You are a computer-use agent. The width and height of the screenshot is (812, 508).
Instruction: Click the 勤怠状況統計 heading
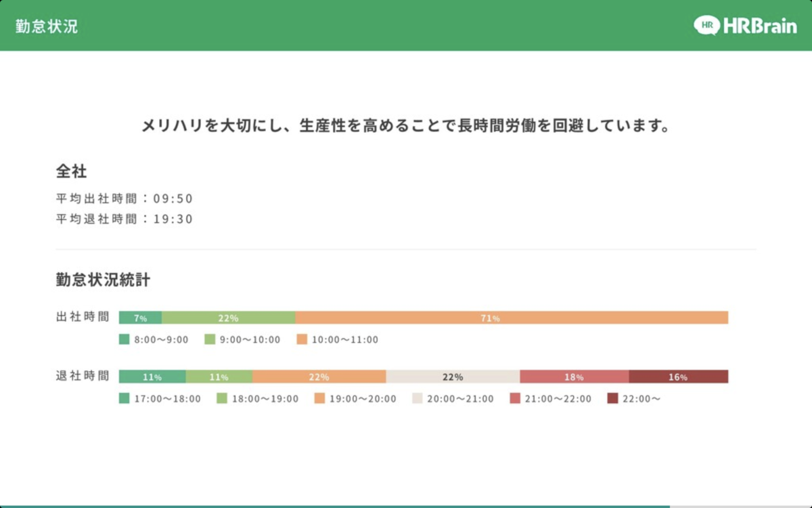coord(103,280)
